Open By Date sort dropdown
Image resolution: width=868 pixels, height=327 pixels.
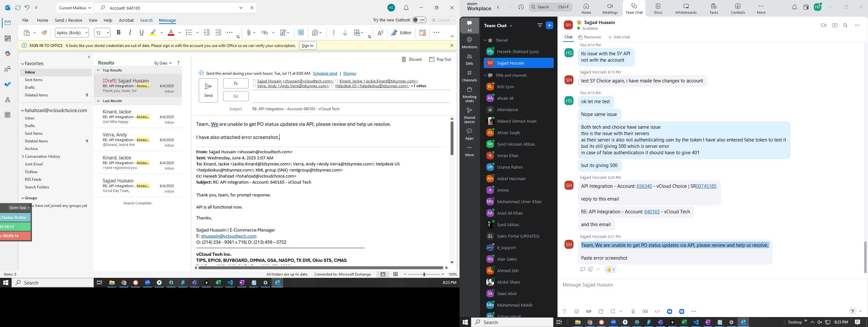pyautogui.click(x=163, y=63)
